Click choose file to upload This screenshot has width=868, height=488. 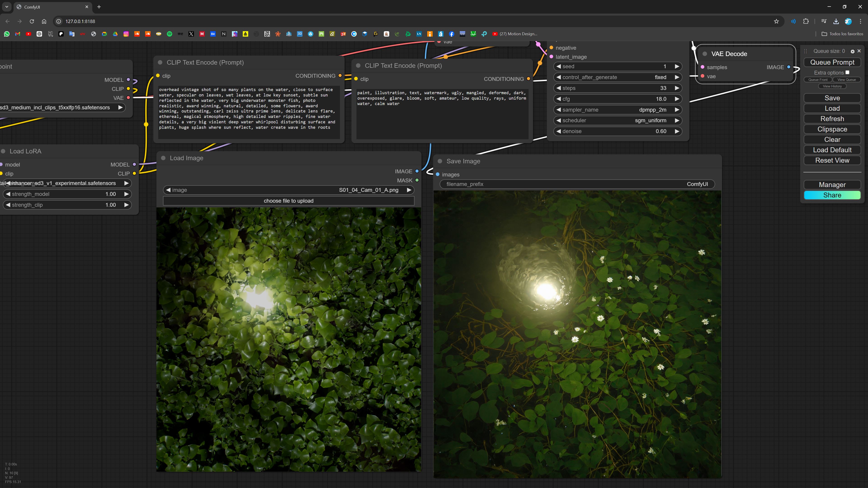pos(288,201)
